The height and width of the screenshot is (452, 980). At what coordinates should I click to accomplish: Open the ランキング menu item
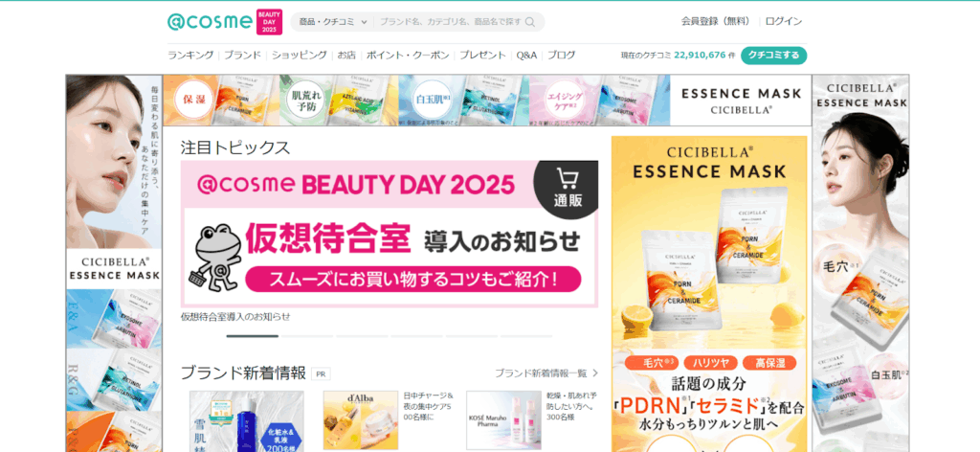click(190, 55)
